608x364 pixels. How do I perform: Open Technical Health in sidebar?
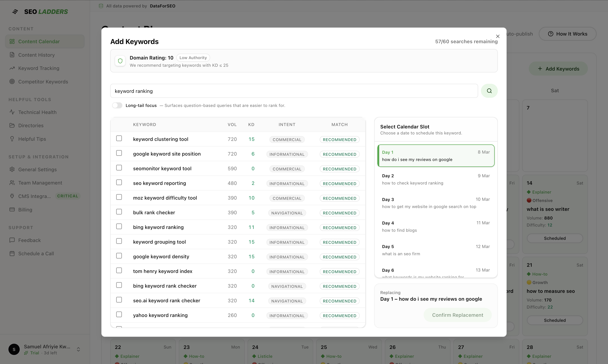coord(37,112)
